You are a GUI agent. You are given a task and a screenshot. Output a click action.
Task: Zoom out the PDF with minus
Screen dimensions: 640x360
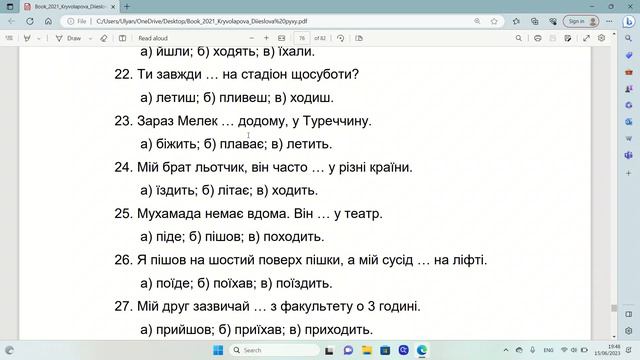(251, 38)
